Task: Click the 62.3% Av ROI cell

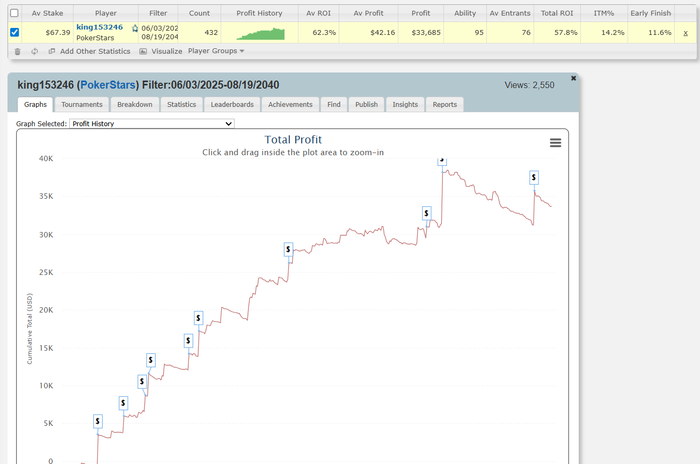Action: coord(319,33)
